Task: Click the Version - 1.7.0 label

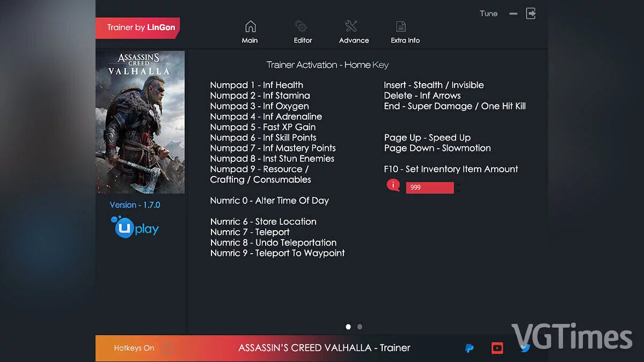Action: pyautogui.click(x=135, y=205)
